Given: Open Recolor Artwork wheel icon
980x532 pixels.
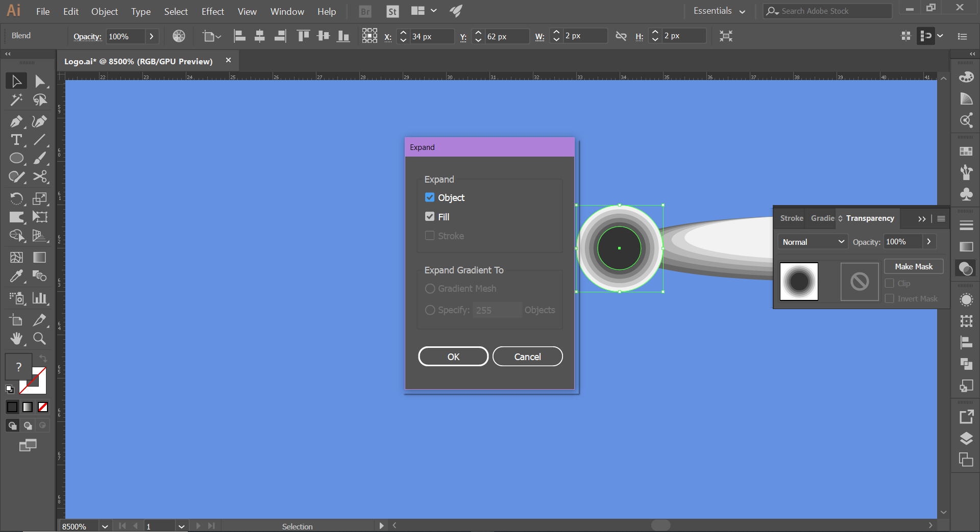Looking at the screenshot, I should [179, 36].
